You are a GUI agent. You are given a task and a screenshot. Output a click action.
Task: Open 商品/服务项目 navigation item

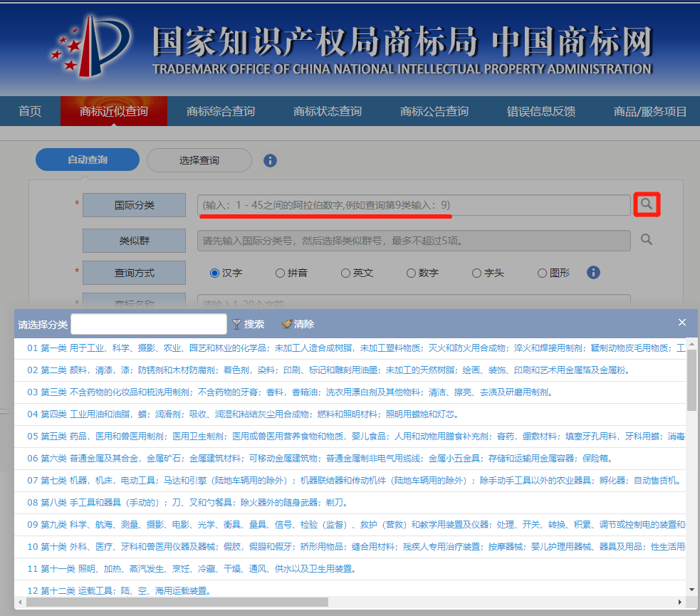[x=649, y=111]
